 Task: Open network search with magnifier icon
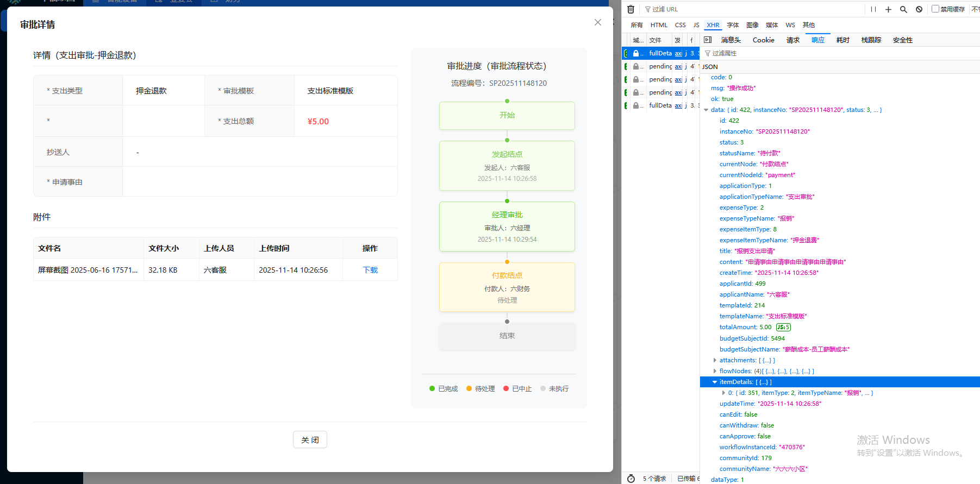coord(903,9)
